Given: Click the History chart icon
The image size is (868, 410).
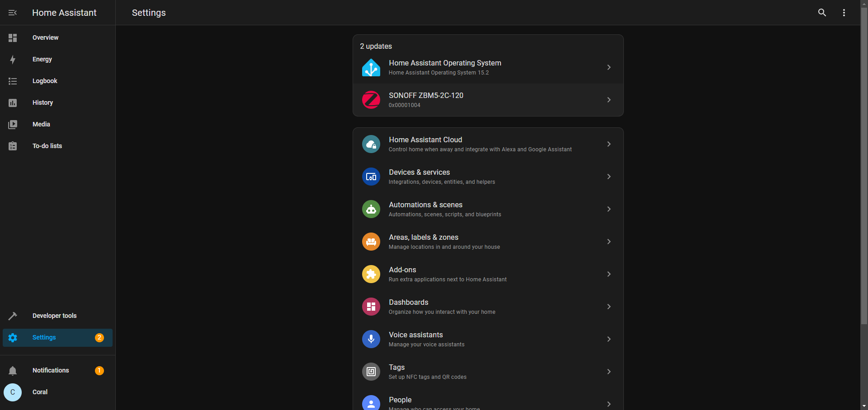Looking at the screenshot, I should tap(13, 103).
